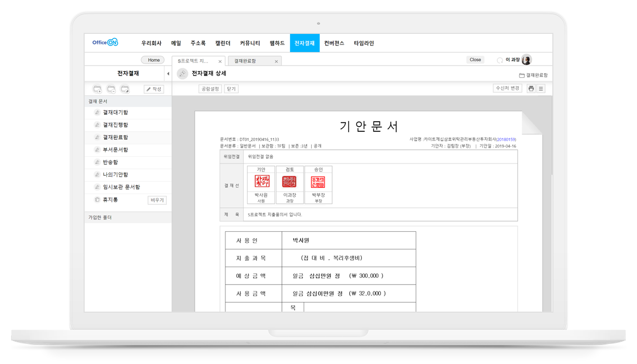This screenshot has height=364, width=637.
Task: Select 결재대기함 in the sidebar
Action: 115,113
